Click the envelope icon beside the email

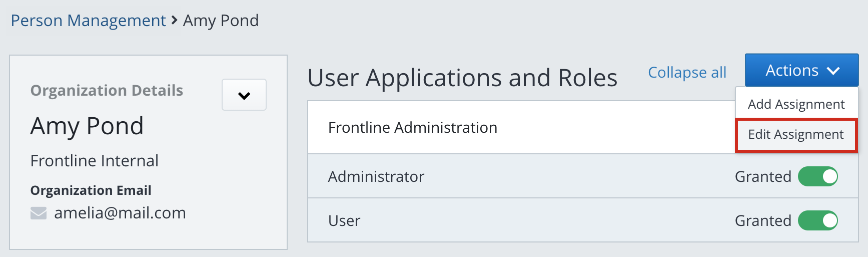pos(39,213)
